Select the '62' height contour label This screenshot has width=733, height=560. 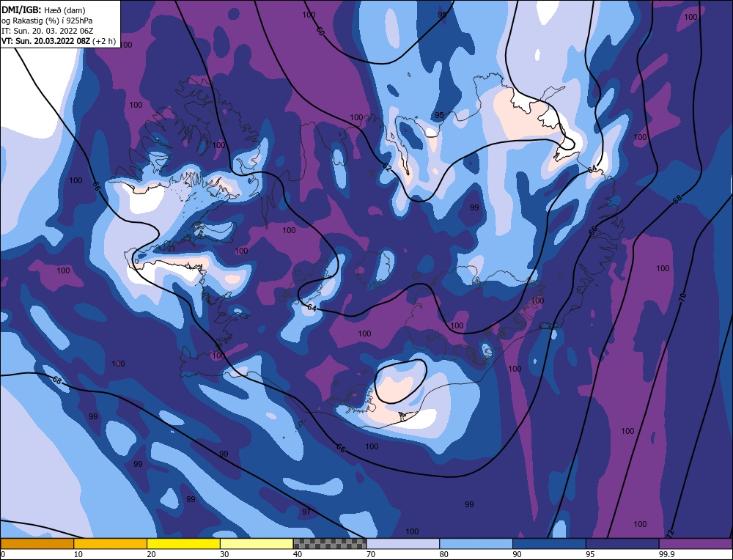tap(386, 167)
